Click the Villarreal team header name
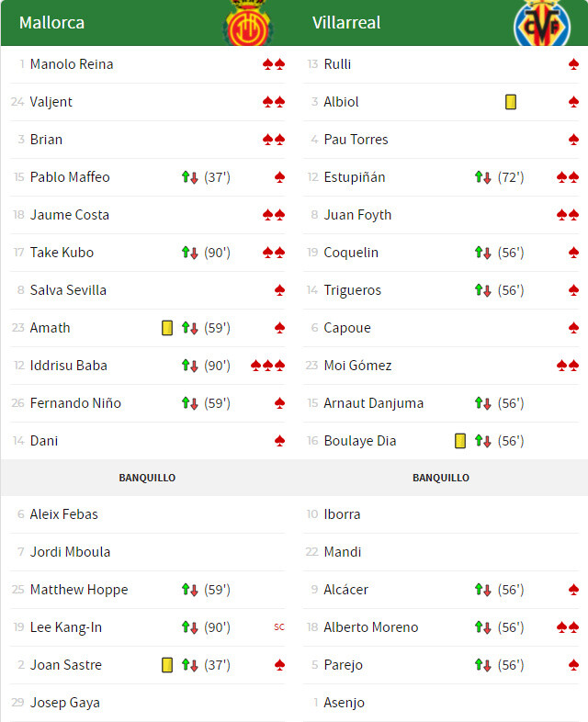 pos(346,23)
